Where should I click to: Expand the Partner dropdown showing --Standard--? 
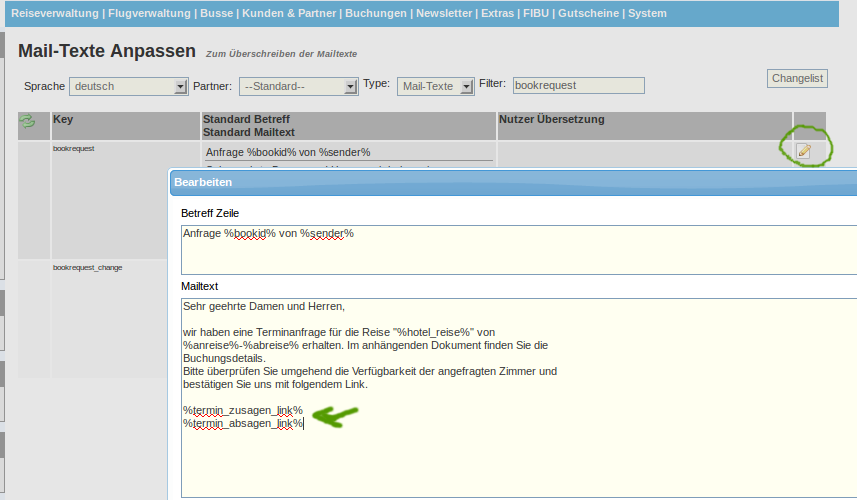(x=298, y=87)
